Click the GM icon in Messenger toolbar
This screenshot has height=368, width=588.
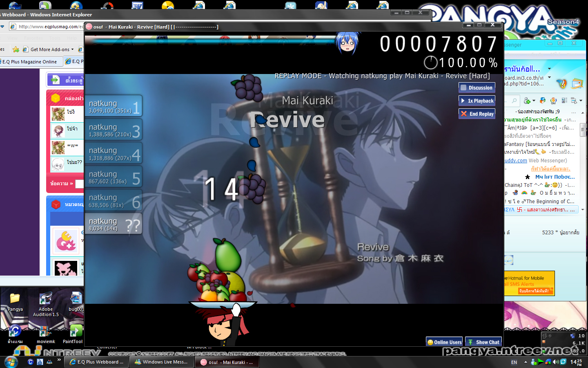click(553, 101)
